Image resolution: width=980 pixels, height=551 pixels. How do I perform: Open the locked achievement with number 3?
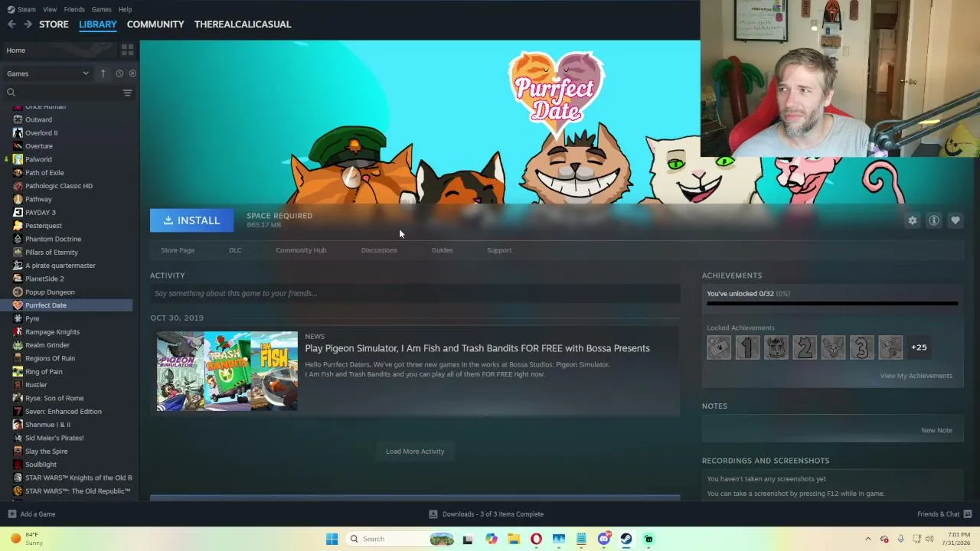coord(861,347)
